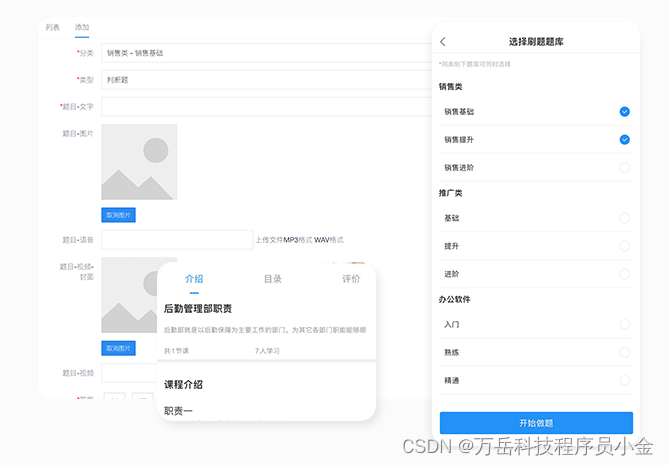Open the 介绍 tab in course card

click(x=194, y=279)
